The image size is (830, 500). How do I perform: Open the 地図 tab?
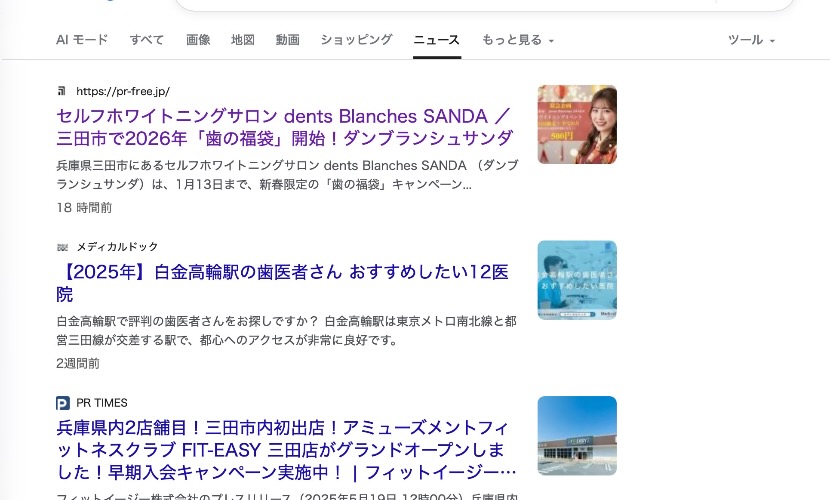(243, 40)
